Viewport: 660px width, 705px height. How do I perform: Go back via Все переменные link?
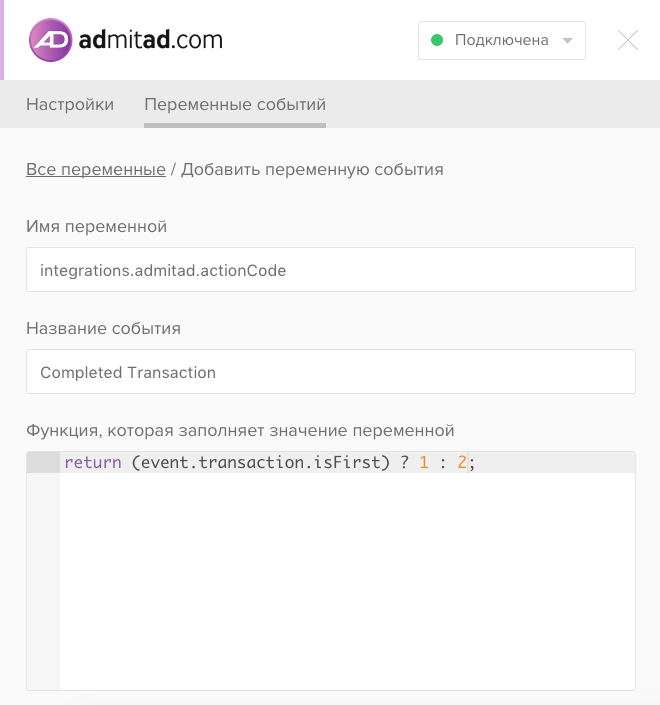tap(96, 170)
